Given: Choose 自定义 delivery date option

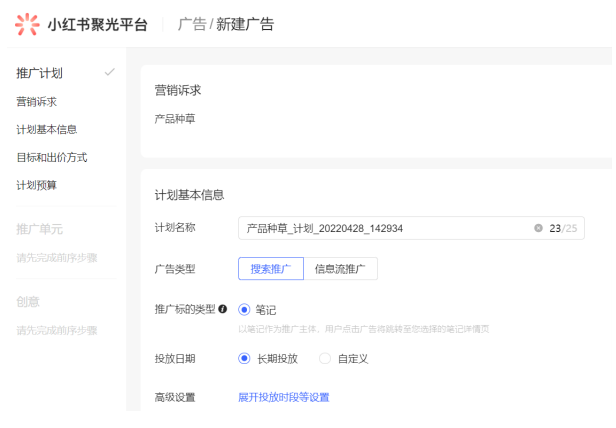Looking at the screenshot, I should click(325, 358).
